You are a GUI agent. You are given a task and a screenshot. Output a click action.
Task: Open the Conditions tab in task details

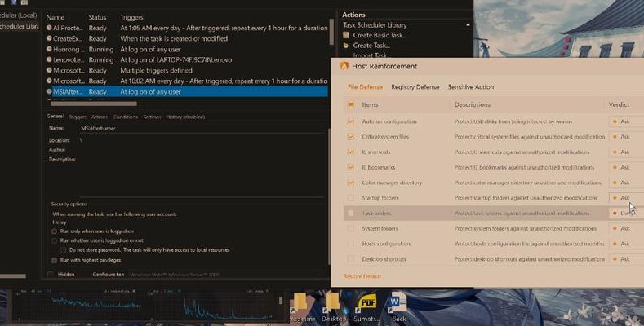coord(125,117)
